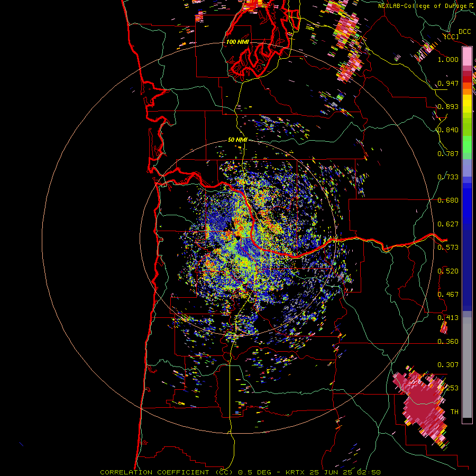476x476 pixels.
Task: Select the 0.360 scale value
Action: click(x=448, y=342)
